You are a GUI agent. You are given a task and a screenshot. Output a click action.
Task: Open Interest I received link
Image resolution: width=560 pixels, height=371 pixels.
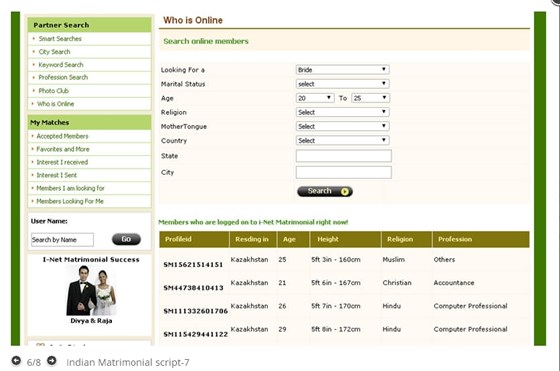point(62,162)
